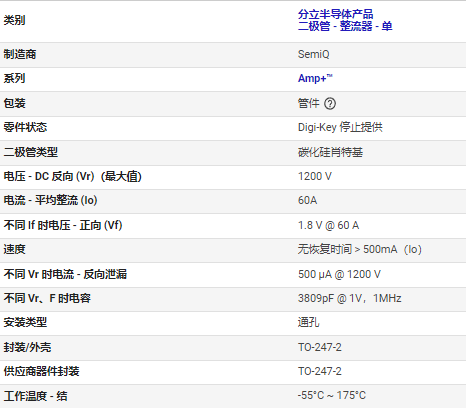Viewport: 466px width, 408px height.
Task: Click the 零件状态 row label
Action: [x=25, y=127]
